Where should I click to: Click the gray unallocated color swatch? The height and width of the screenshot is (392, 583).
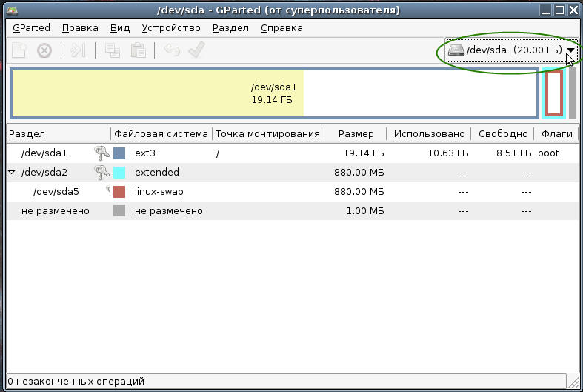pos(119,211)
